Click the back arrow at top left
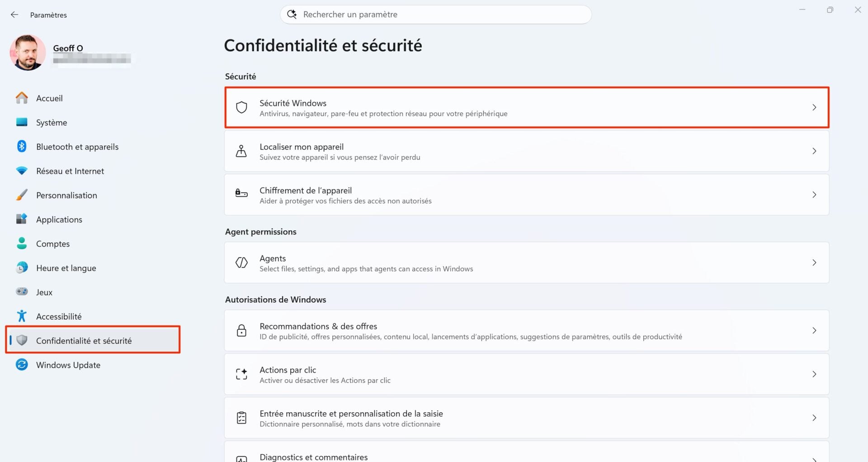868x462 pixels. 14,14
